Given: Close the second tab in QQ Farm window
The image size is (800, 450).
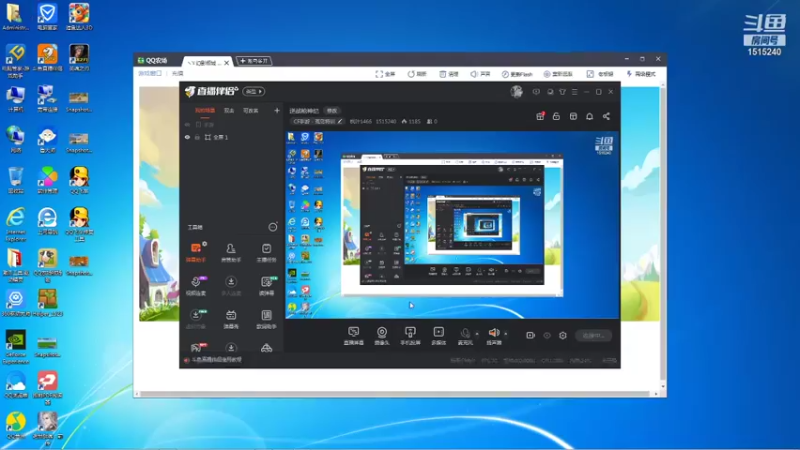Looking at the screenshot, I should (227, 63).
